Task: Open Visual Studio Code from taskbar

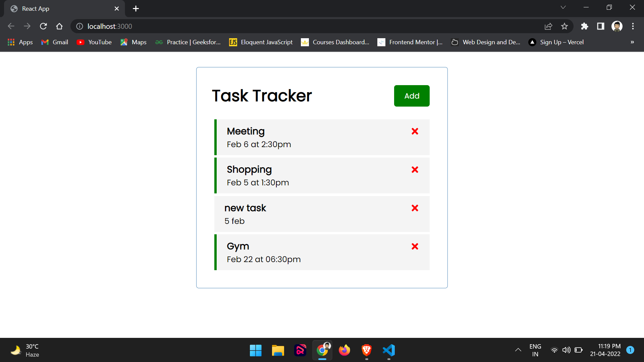Action: click(x=389, y=351)
